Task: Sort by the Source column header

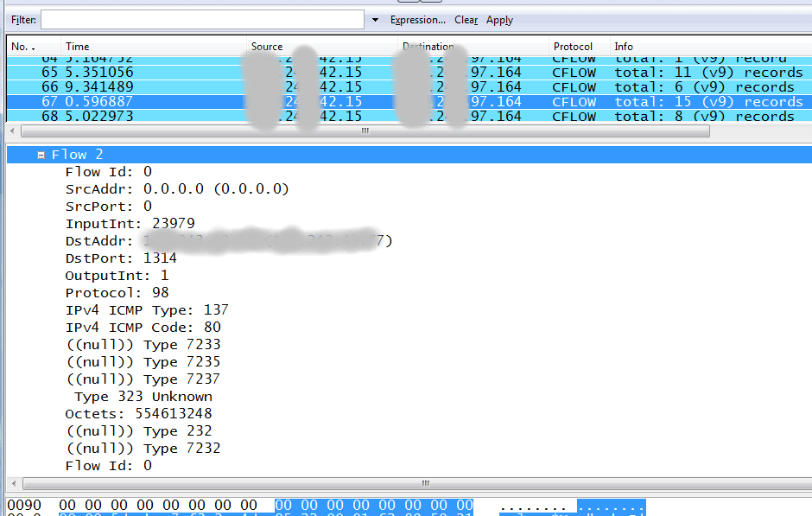Action: pos(321,46)
